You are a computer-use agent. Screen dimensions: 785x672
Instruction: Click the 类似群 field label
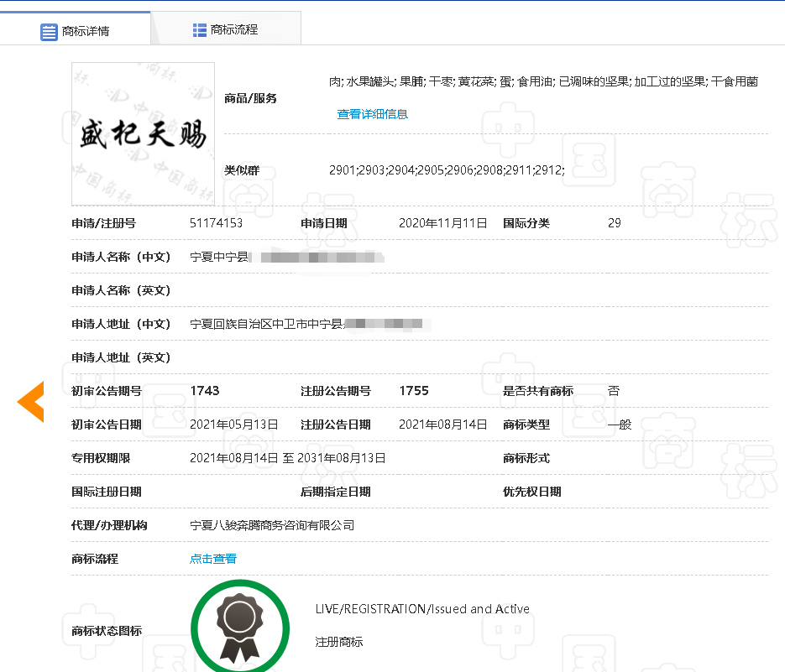coord(242,170)
